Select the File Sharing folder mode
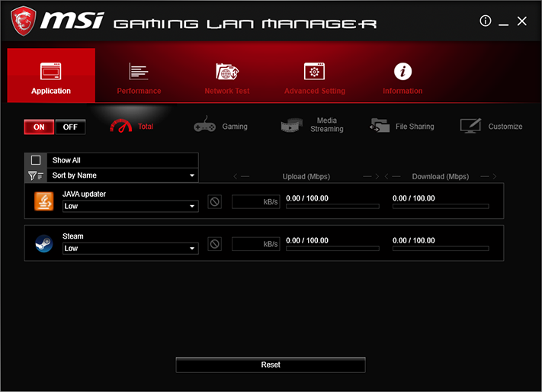The image size is (542, 392). pos(402,126)
